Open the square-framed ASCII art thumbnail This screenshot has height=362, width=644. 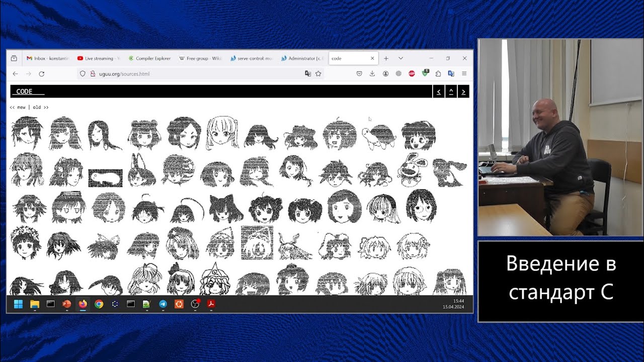257,243
